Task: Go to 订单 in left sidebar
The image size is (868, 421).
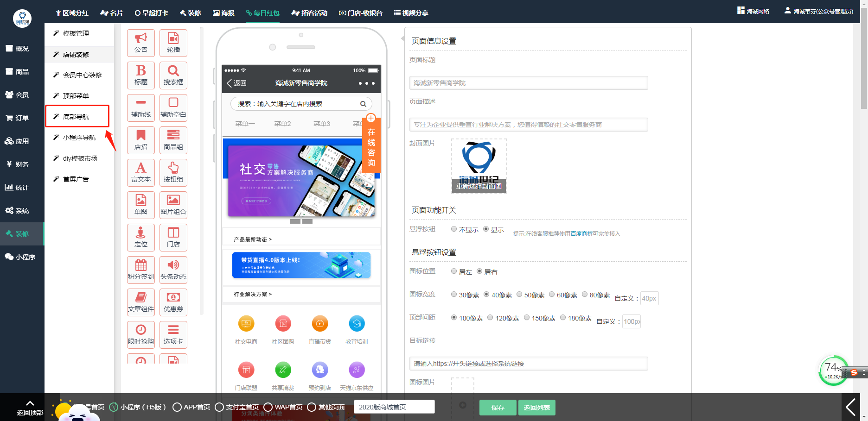Action: point(17,118)
